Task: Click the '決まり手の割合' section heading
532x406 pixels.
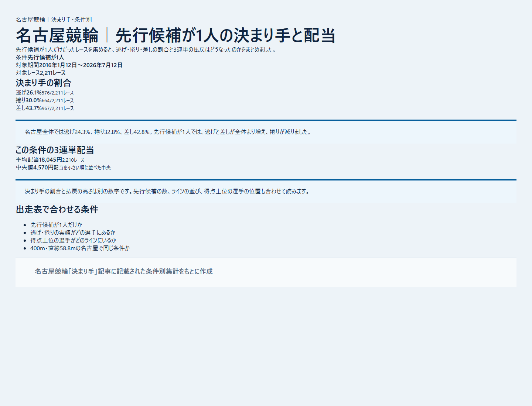Action: click(x=43, y=83)
